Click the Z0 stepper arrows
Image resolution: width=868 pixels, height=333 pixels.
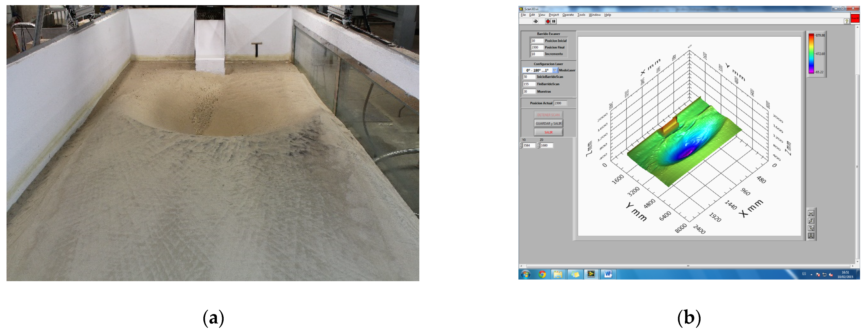tap(538, 145)
